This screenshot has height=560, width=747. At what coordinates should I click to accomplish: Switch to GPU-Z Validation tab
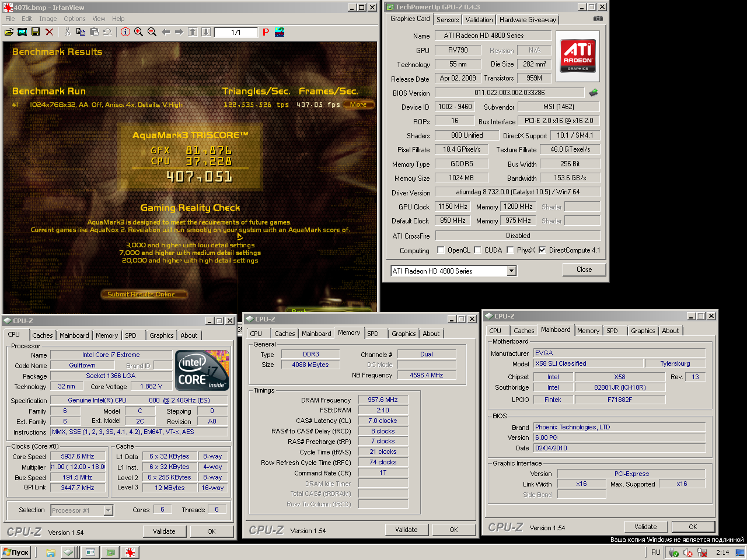click(x=479, y=20)
